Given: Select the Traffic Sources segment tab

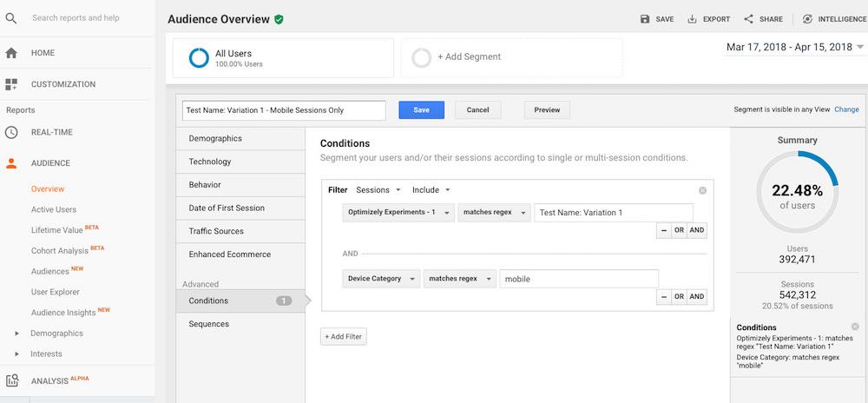Looking at the screenshot, I should (x=216, y=231).
